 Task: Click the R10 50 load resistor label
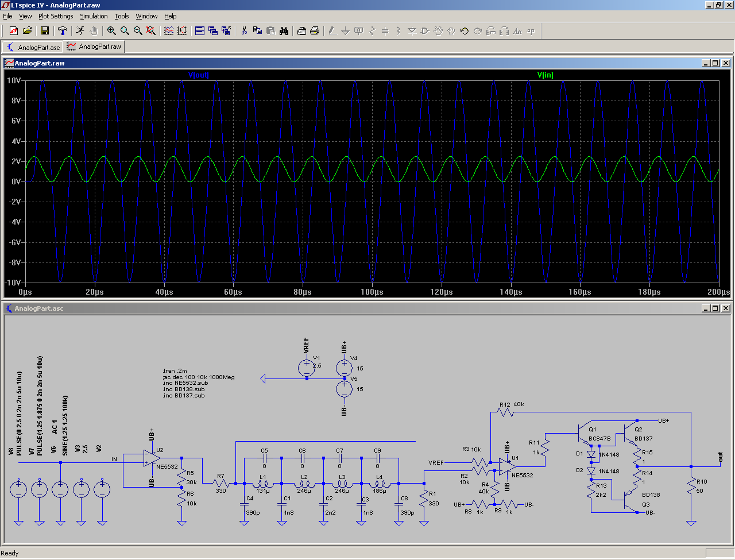(701, 486)
